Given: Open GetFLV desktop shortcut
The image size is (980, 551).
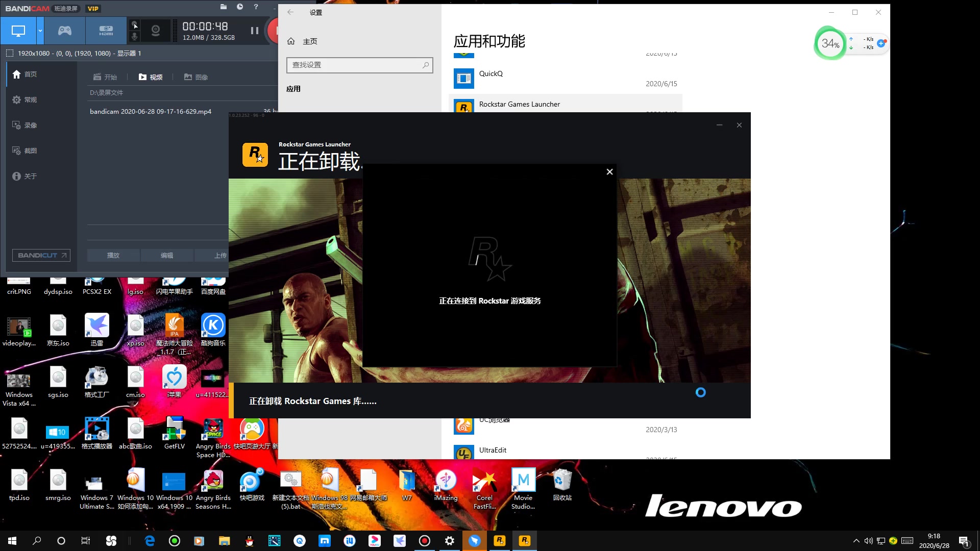Looking at the screenshot, I should tap(175, 434).
